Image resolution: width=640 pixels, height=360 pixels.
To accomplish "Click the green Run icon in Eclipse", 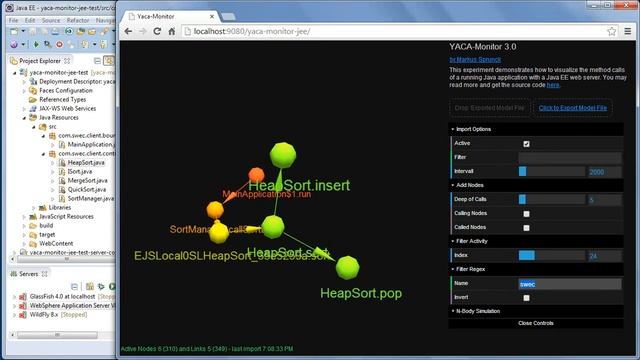I will (x=36, y=44).
